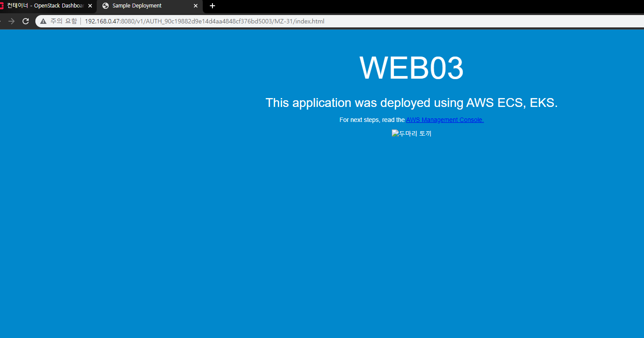
Task: Close the OpenStack Dashboard tab
Action: click(x=90, y=6)
